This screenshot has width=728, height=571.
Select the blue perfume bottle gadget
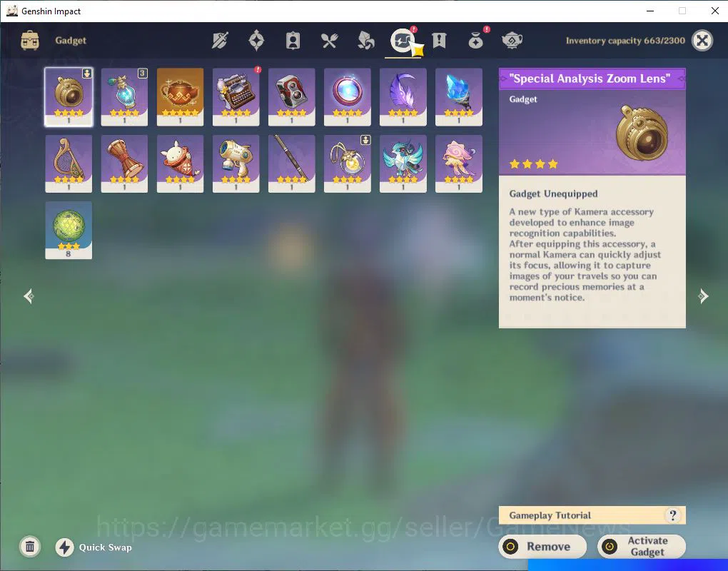pos(124,96)
